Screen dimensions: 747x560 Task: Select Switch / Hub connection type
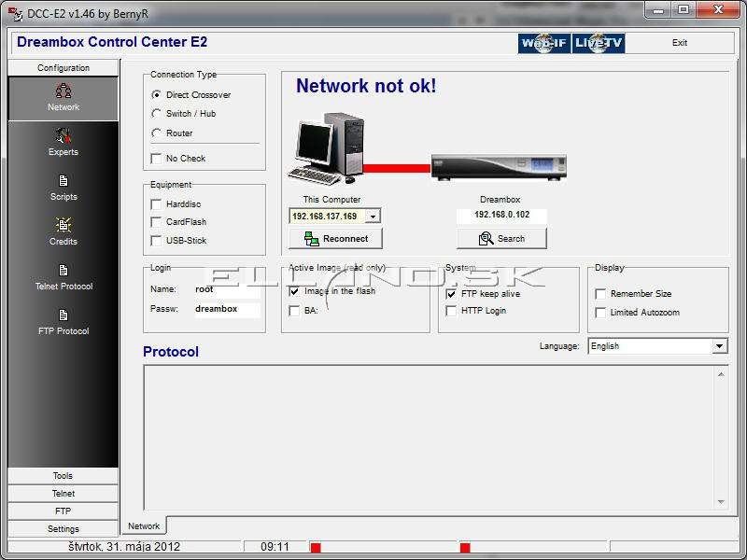[x=156, y=113]
